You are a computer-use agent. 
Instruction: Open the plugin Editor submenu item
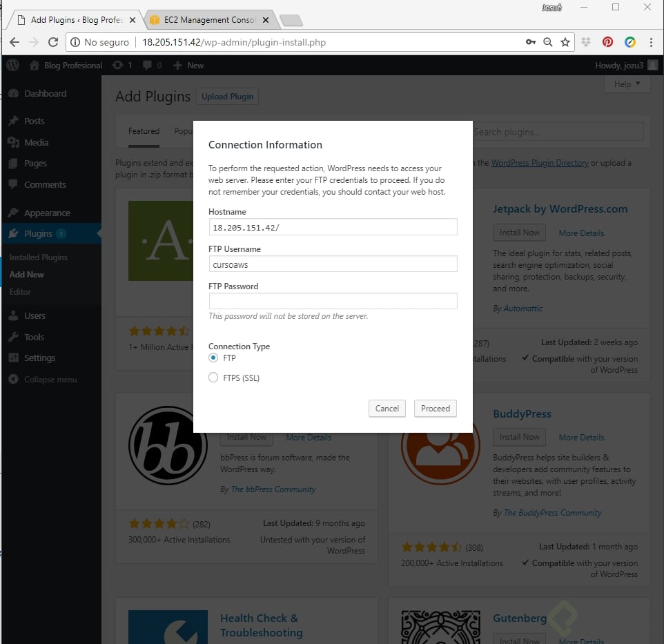(20, 292)
